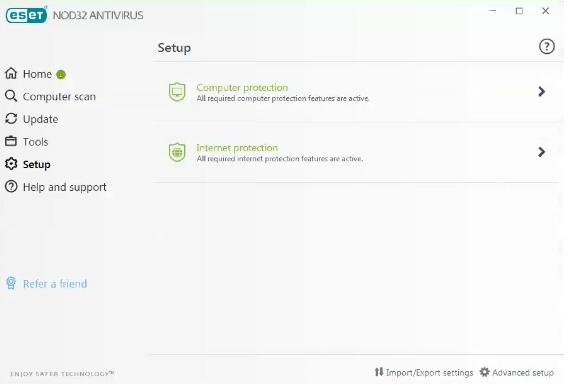The image size is (568, 384).
Task: Click the Update refresh arrows icon
Action: [11, 119]
